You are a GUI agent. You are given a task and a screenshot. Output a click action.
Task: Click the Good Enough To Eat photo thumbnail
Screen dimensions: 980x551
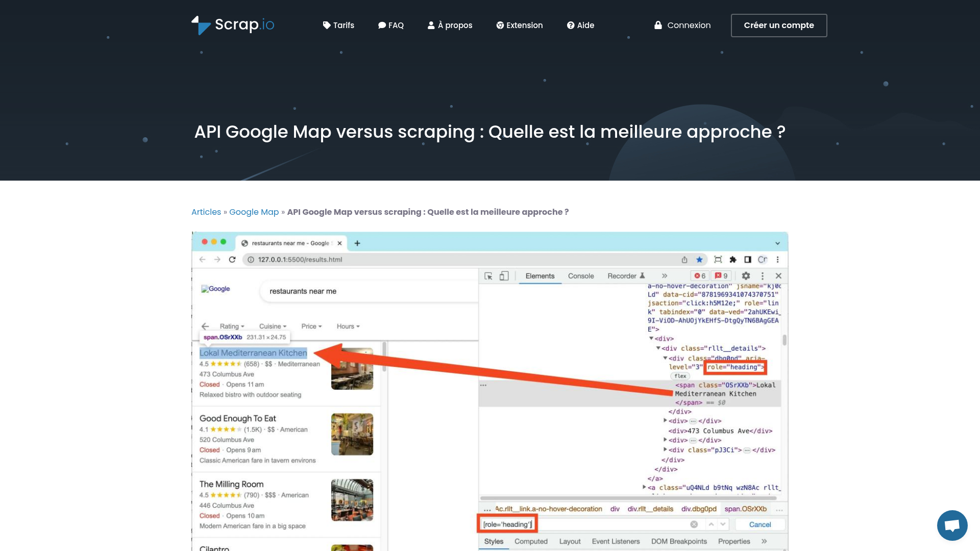[x=352, y=434]
